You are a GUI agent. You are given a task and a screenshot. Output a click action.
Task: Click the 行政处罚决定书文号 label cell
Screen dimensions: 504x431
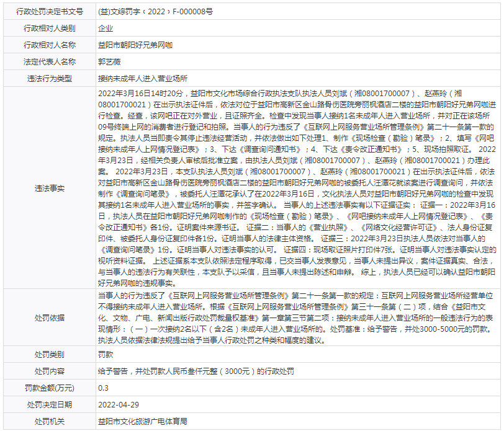50,11
